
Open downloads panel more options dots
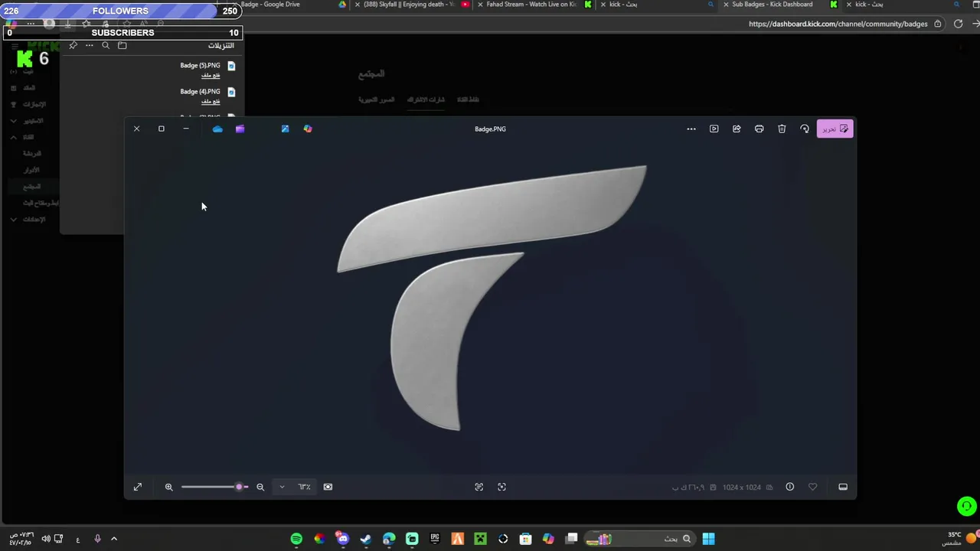pyautogui.click(x=90, y=45)
